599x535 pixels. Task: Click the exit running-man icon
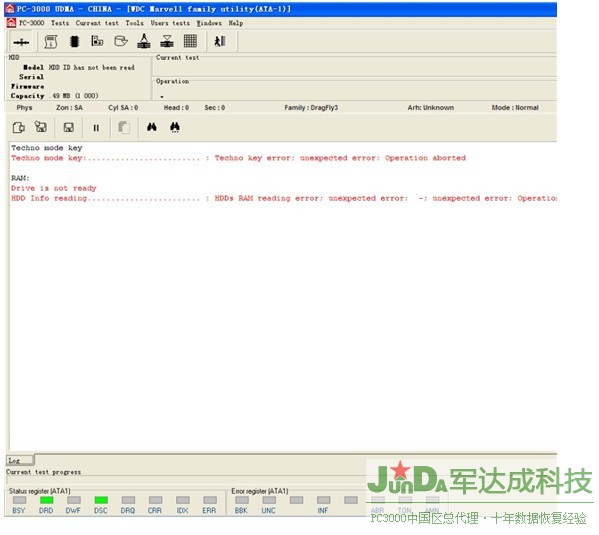(220, 41)
